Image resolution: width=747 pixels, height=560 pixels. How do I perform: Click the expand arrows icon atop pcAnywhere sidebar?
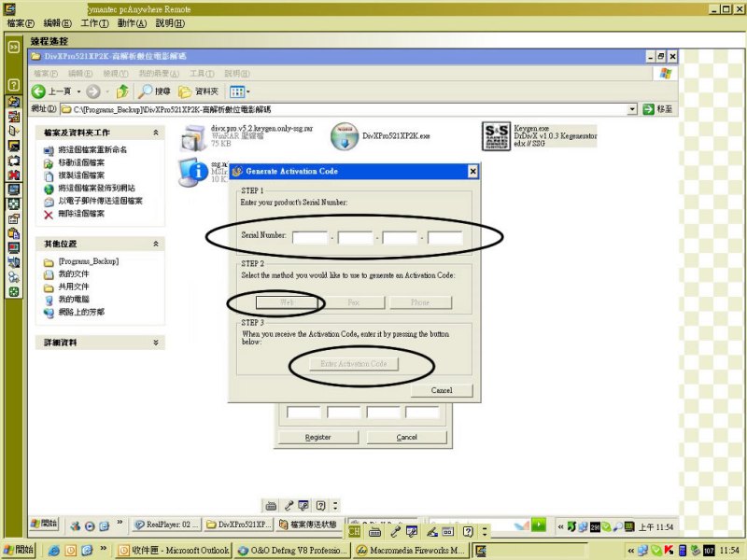(x=13, y=47)
